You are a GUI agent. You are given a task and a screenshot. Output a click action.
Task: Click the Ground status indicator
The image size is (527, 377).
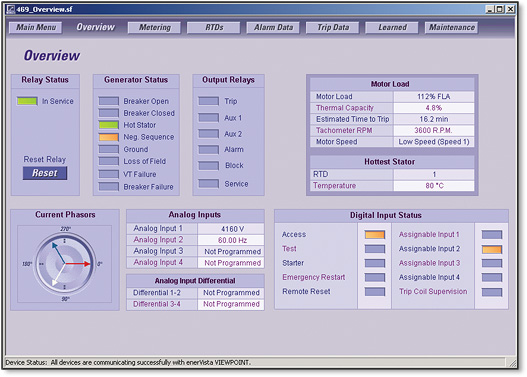pyautogui.click(x=109, y=149)
